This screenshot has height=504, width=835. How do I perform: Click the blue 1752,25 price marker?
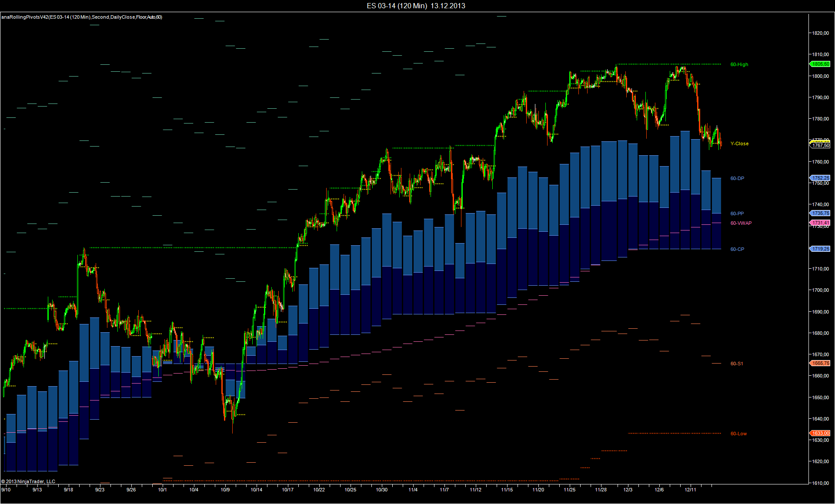tap(820, 178)
